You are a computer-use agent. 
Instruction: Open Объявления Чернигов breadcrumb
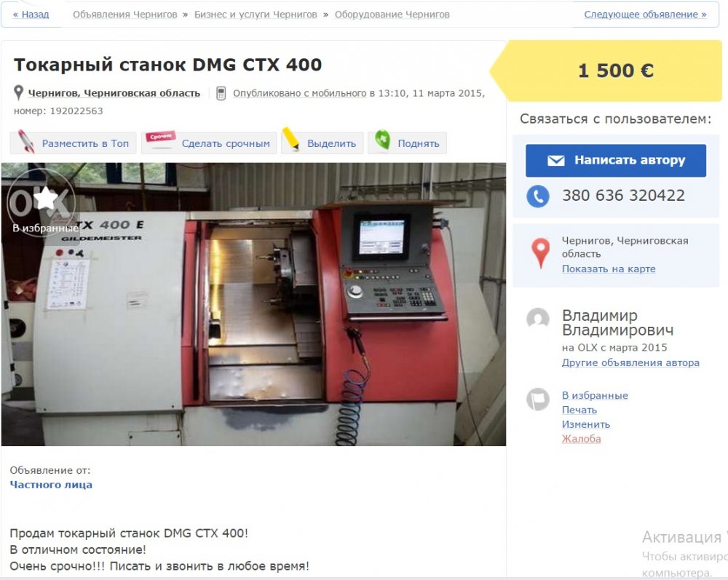[x=125, y=15]
